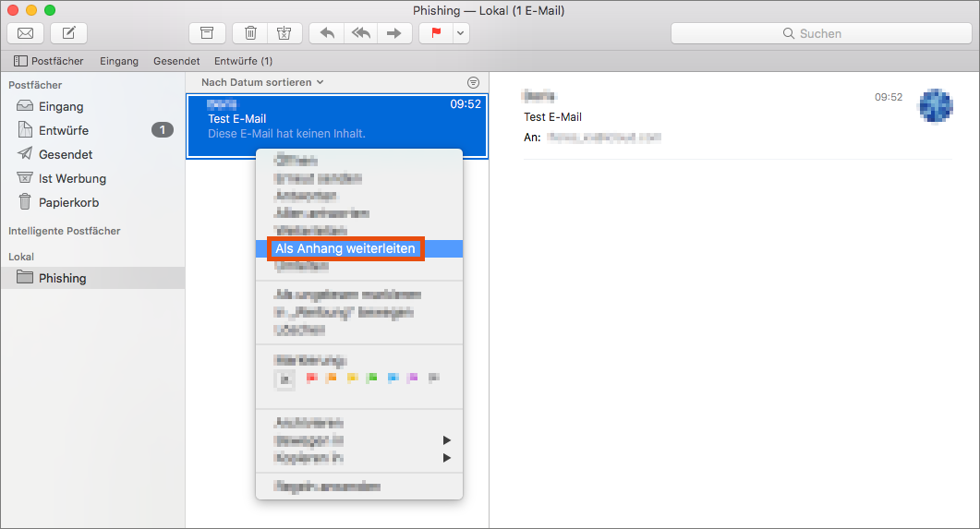Select the Papierkorb mailbox in sidebar
Image resolution: width=980 pixels, height=529 pixels.
pos(68,202)
